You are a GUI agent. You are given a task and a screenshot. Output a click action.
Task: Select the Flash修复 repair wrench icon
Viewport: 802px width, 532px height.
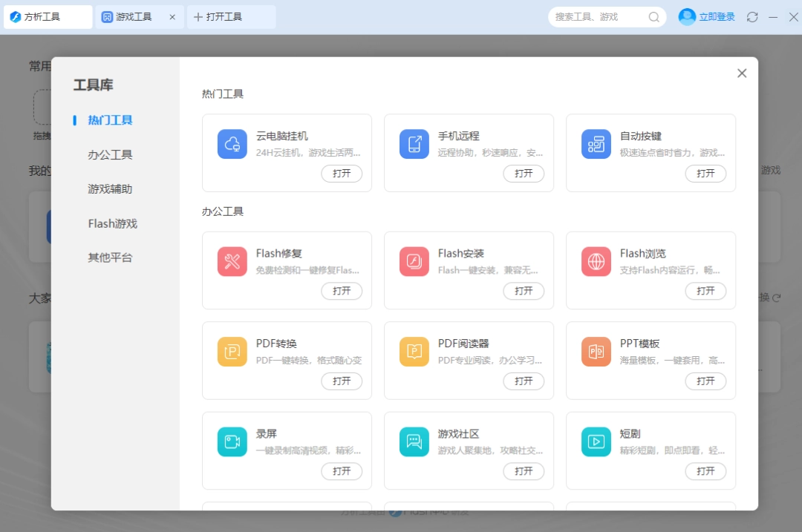pos(232,261)
